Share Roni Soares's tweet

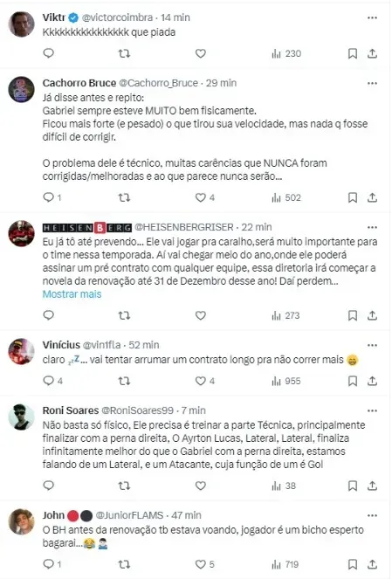click(372, 486)
